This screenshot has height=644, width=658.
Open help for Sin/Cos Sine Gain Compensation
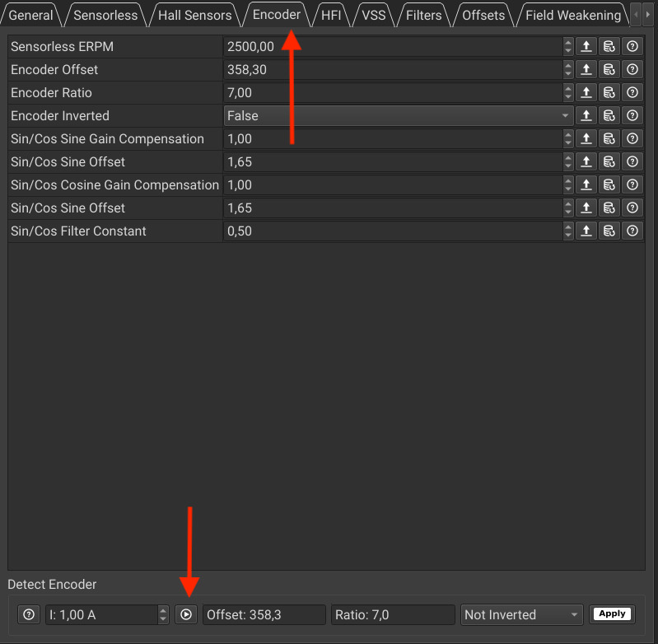(x=632, y=139)
